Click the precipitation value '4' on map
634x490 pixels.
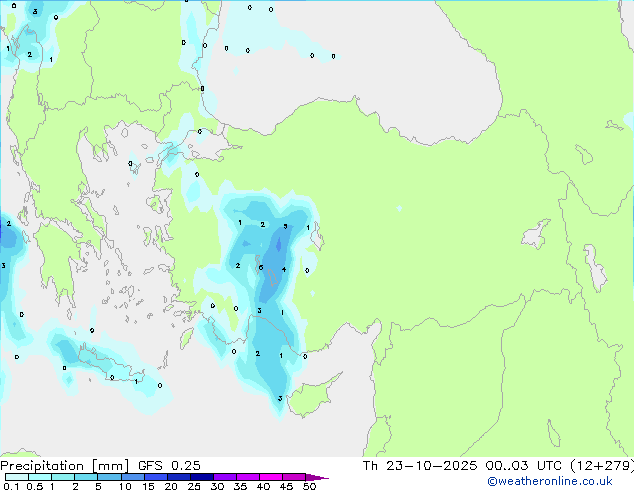pyautogui.click(x=284, y=269)
